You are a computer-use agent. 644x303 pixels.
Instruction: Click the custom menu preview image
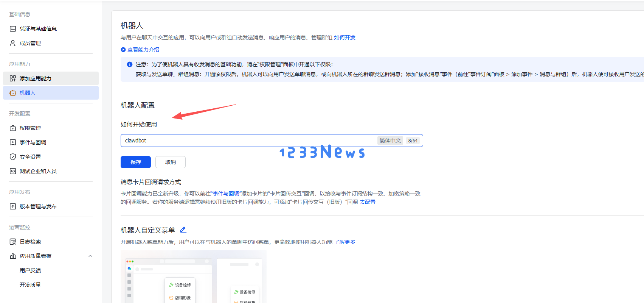coord(194,276)
